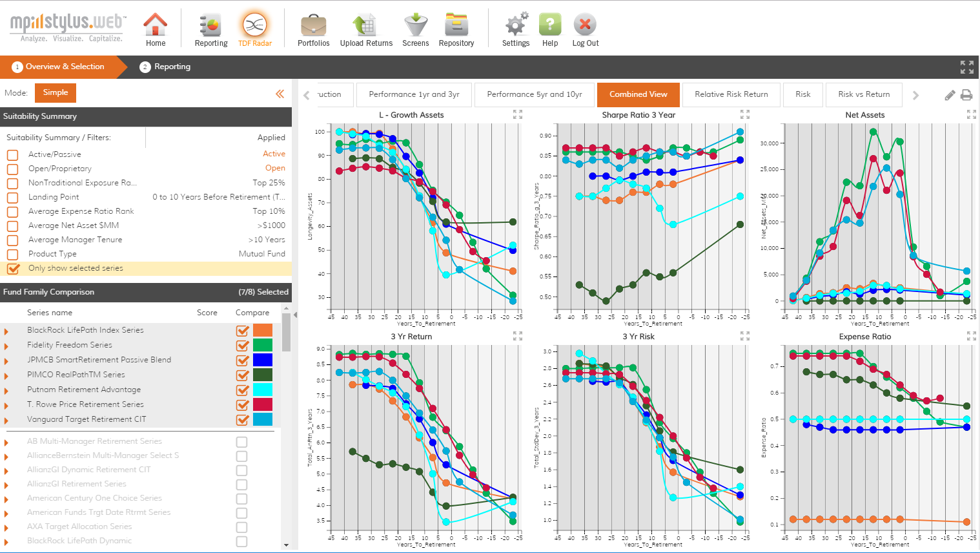This screenshot has width=980, height=553.
Task: Open the Risk tab
Action: coord(803,94)
